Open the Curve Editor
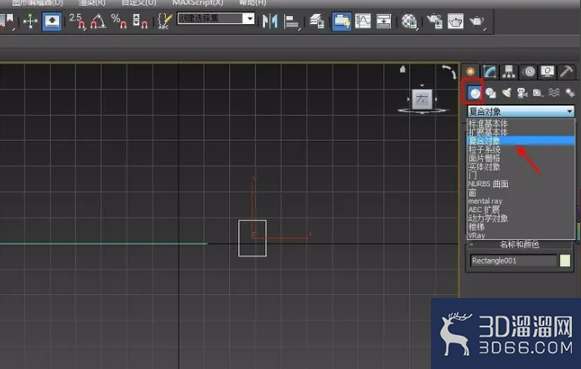Viewport: 581px width, 369px height. pyautogui.click(x=363, y=21)
